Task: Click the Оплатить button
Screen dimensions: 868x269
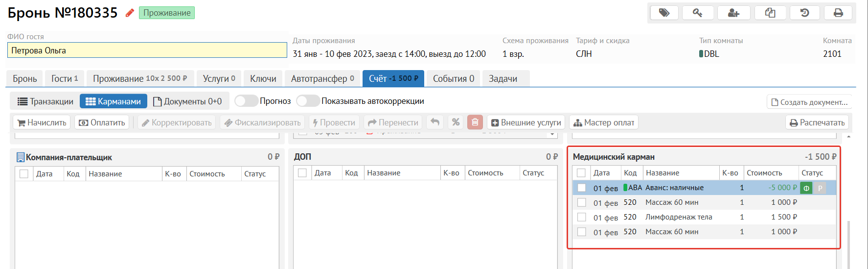Action: [102, 122]
